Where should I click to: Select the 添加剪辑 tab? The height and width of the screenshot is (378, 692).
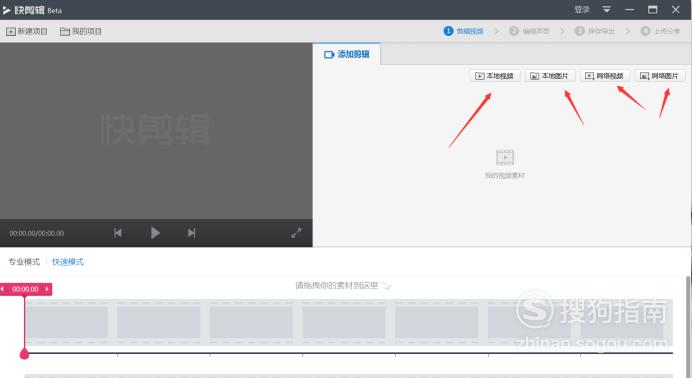(347, 54)
